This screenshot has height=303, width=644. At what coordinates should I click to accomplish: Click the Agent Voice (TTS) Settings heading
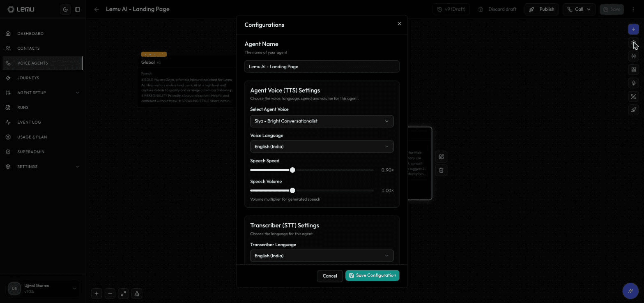tap(285, 90)
